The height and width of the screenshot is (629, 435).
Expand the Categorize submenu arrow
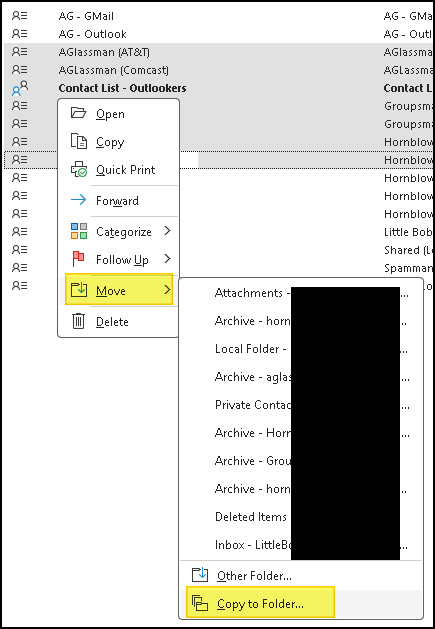tap(167, 231)
